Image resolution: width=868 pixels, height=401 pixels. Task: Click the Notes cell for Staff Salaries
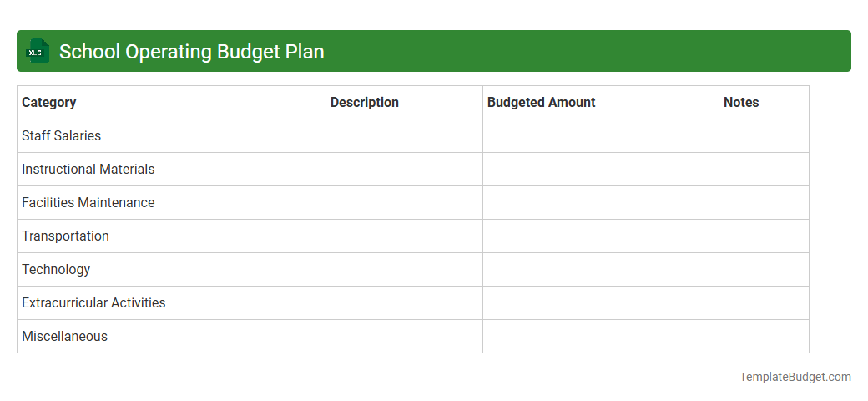coord(764,135)
